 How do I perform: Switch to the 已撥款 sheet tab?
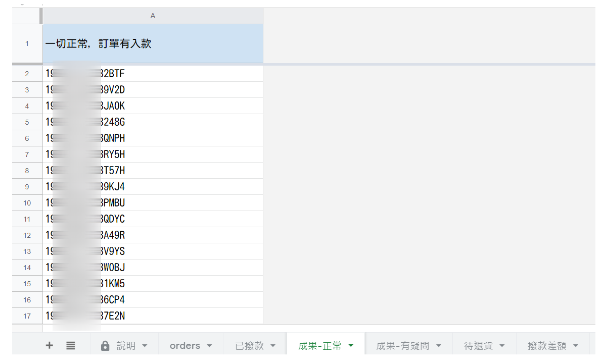pos(249,346)
